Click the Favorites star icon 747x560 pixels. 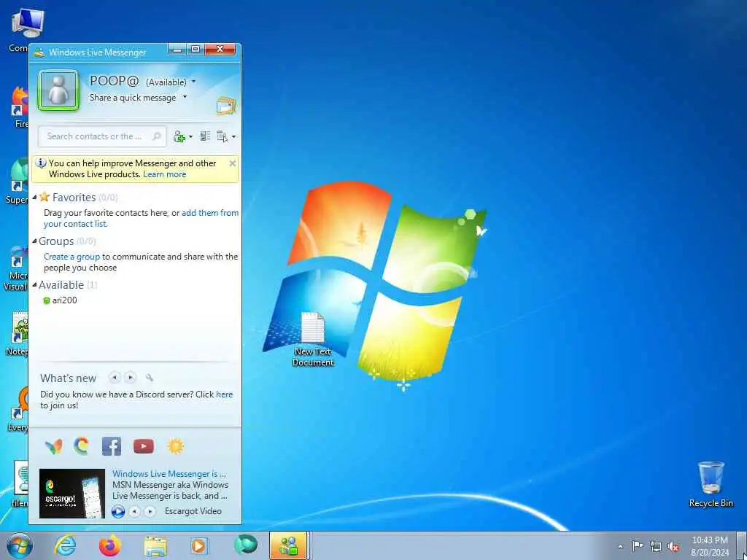pyautogui.click(x=44, y=197)
